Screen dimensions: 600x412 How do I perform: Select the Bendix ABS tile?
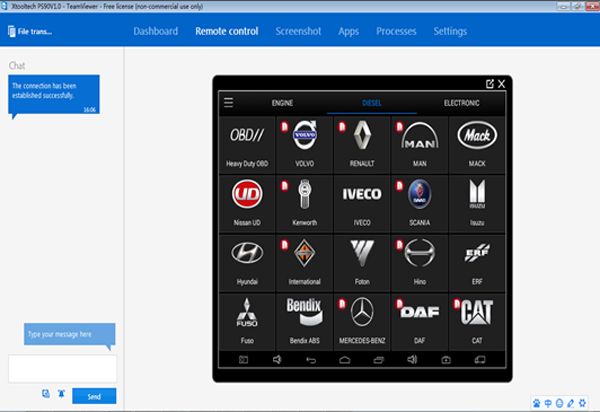point(305,322)
